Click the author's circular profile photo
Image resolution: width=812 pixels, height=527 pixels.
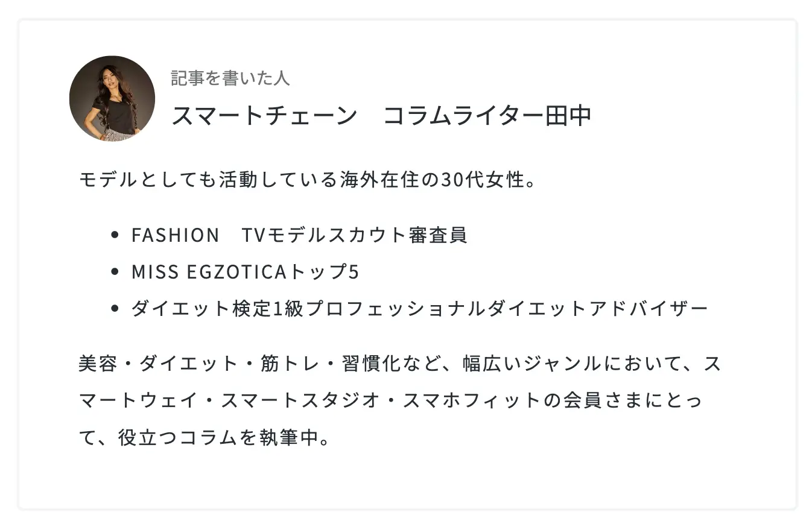tap(112, 99)
